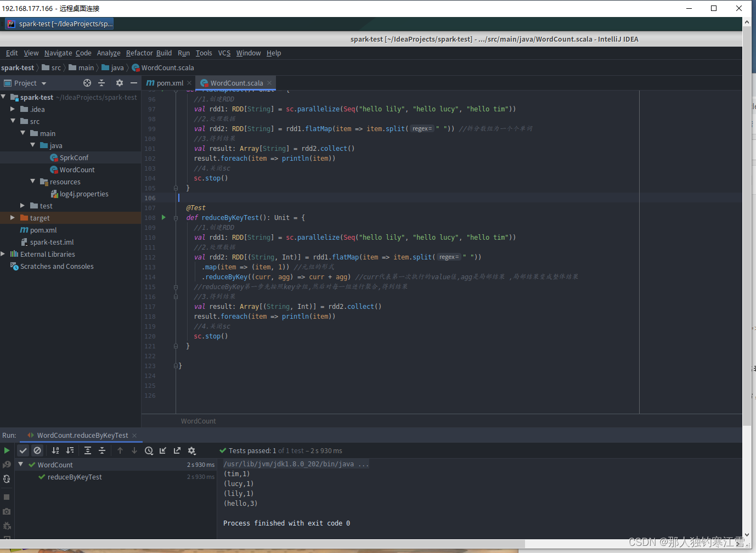Click the Stop process square icon
Viewport: 756px width, 553px height.
click(7, 497)
